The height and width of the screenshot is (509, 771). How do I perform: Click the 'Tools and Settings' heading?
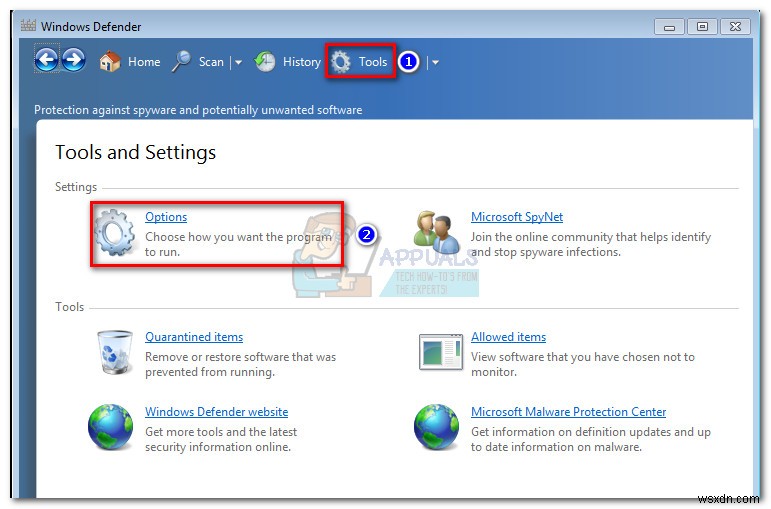click(x=136, y=152)
